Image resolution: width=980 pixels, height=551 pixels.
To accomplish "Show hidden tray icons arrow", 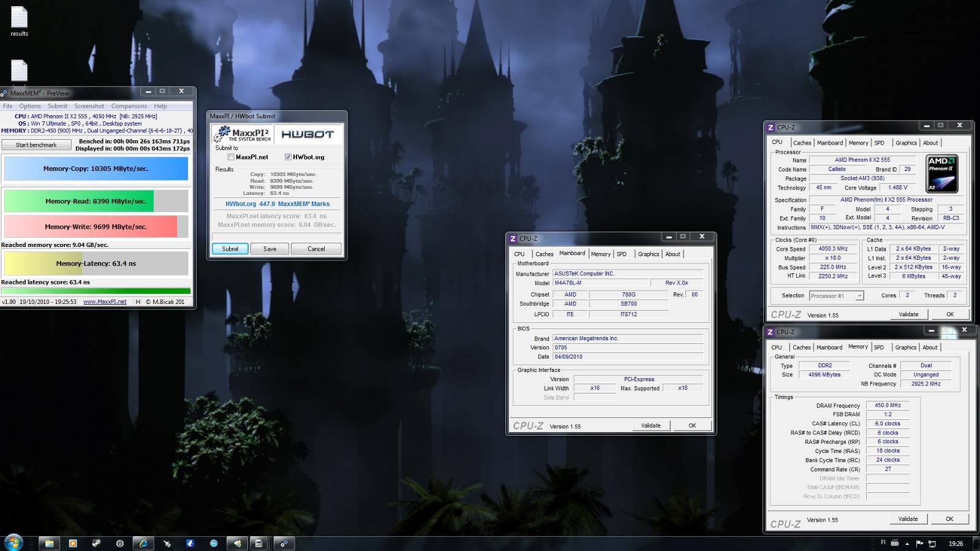I will 907,544.
